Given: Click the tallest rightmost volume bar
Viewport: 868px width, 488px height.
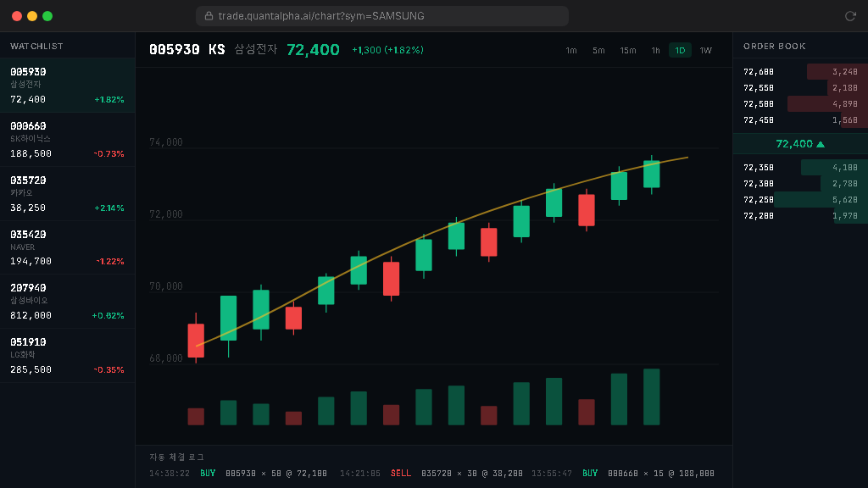Looking at the screenshot, I should pos(651,396).
